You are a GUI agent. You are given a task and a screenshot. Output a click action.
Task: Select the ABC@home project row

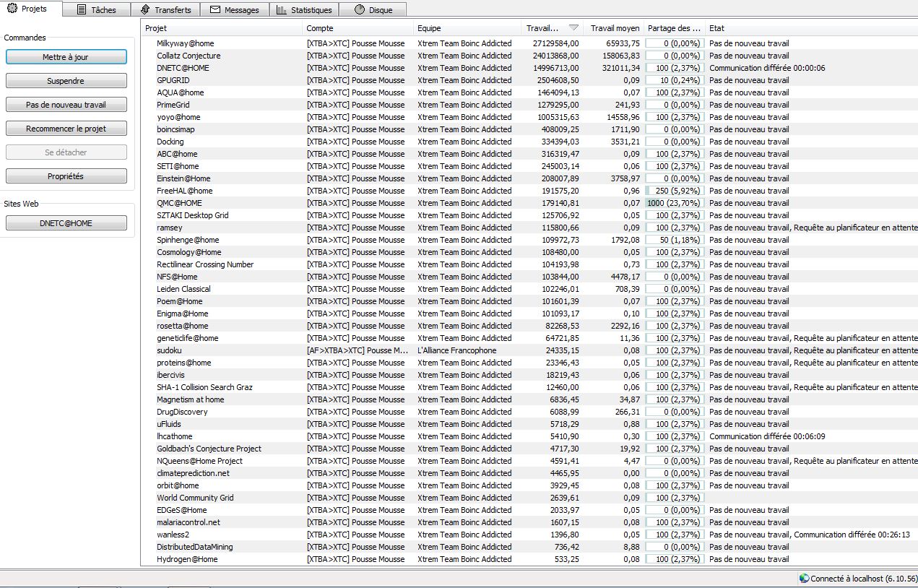coord(529,154)
